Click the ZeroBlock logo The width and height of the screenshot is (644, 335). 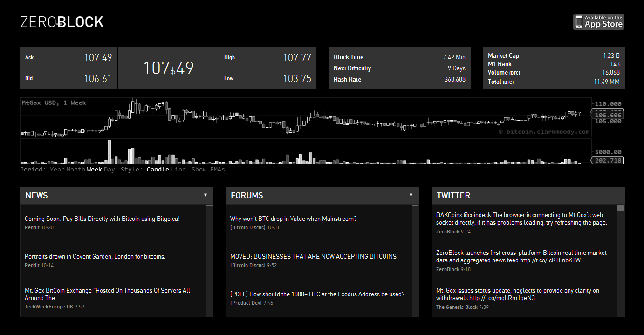pos(62,22)
